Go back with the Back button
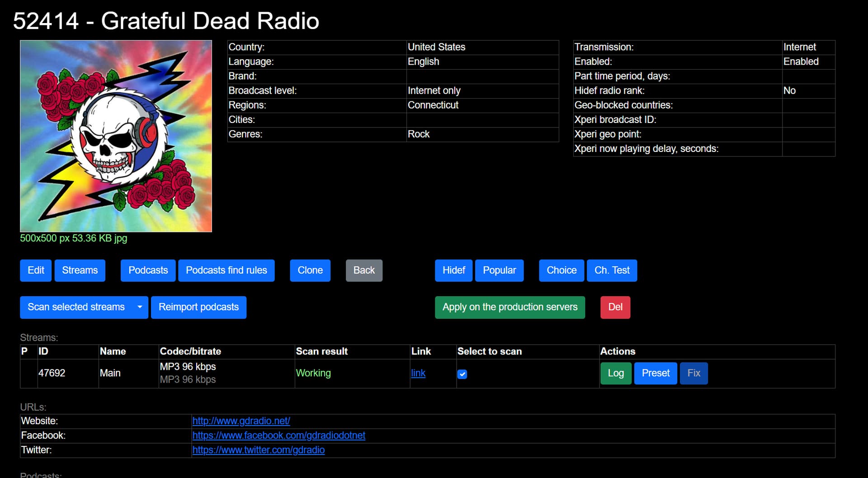 tap(363, 270)
